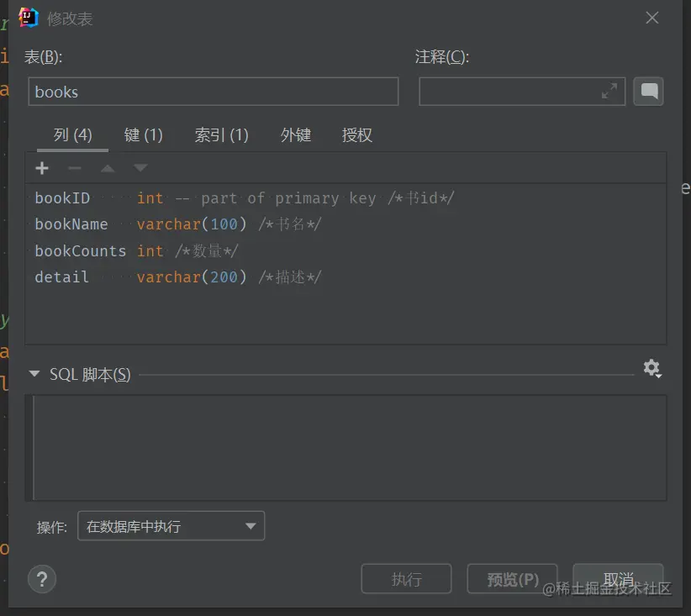The width and height of the screenshot is (691, 616).
Task: Open the SQL script settings gear
Action: point(652,368)
